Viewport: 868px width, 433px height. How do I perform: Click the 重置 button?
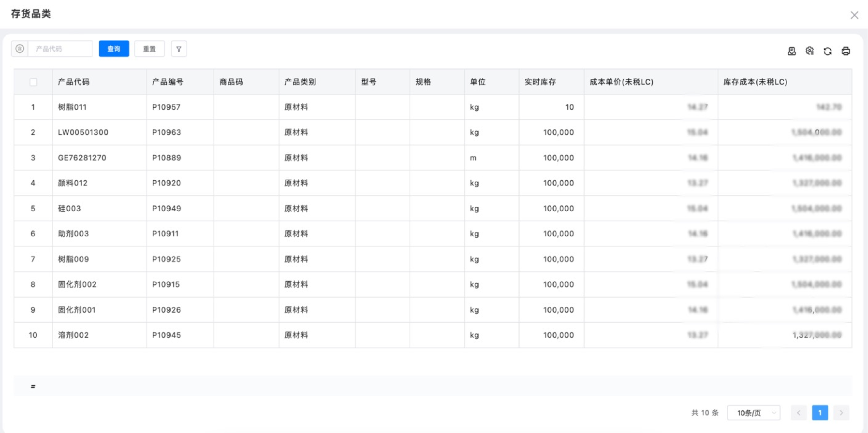[149, 49]
